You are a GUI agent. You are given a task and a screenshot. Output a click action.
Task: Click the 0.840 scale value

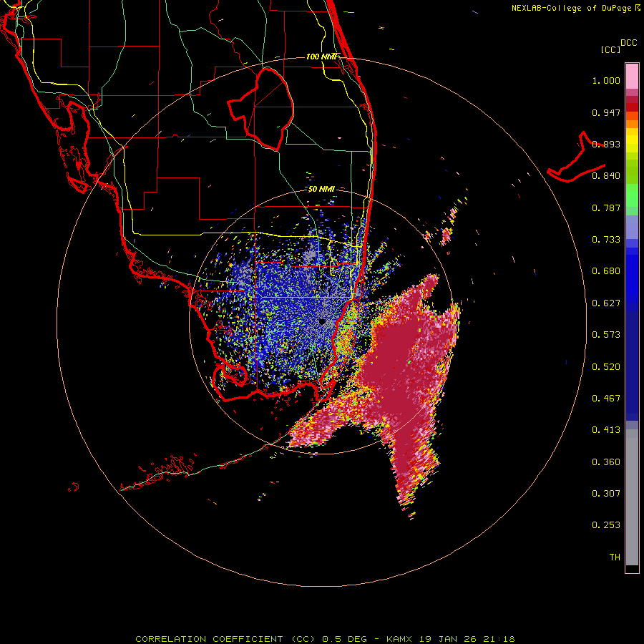click(x=606, y=176)
